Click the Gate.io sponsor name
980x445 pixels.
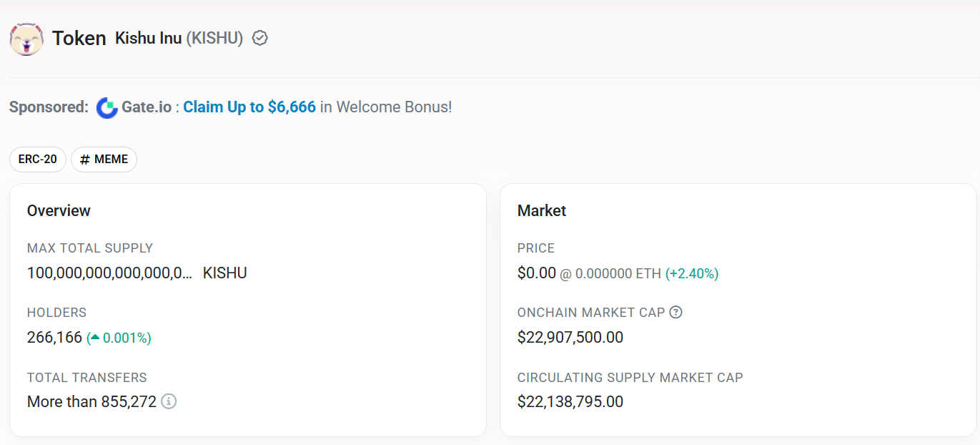[147, 107]
